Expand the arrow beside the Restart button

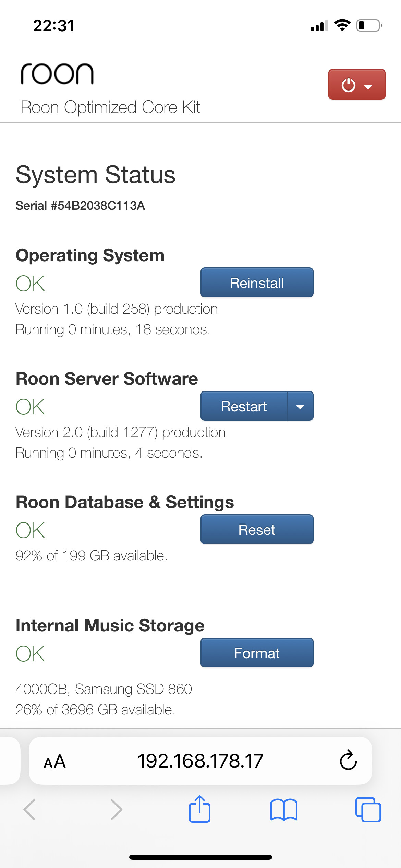coord(300,406)
